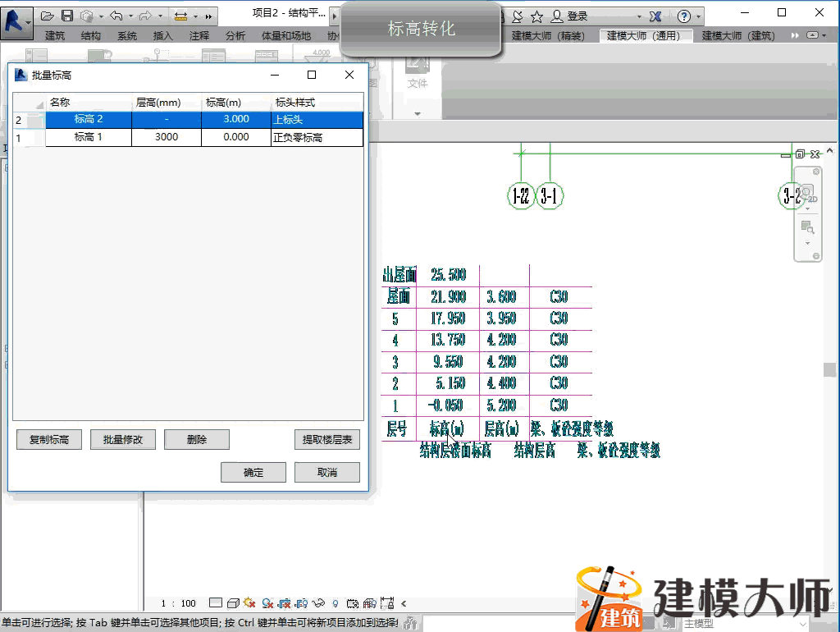Click Show Analytical Model icon
Screen dimensions: 840x632
(x=370, y=603)
